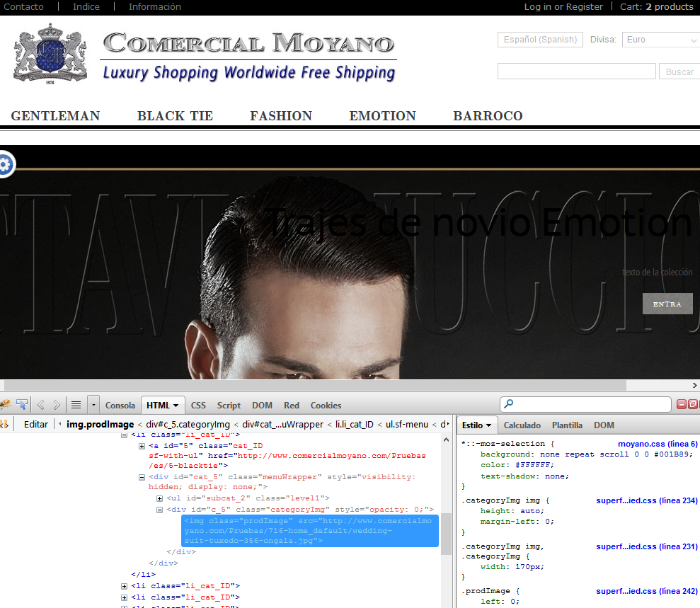This screenshot has height=608, width=700.
Task: Switch to the Script tab
Action: [229, 406]
